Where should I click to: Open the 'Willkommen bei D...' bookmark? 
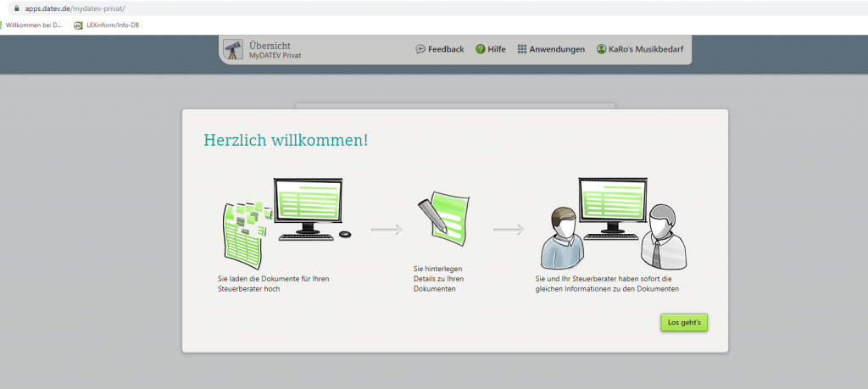[34, 25]
